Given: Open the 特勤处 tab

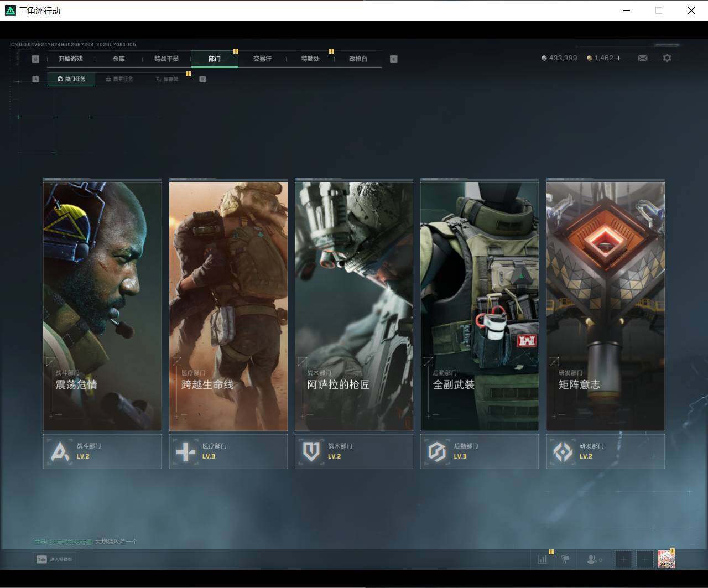Looking at the screenshot, I should click(310, 59).
